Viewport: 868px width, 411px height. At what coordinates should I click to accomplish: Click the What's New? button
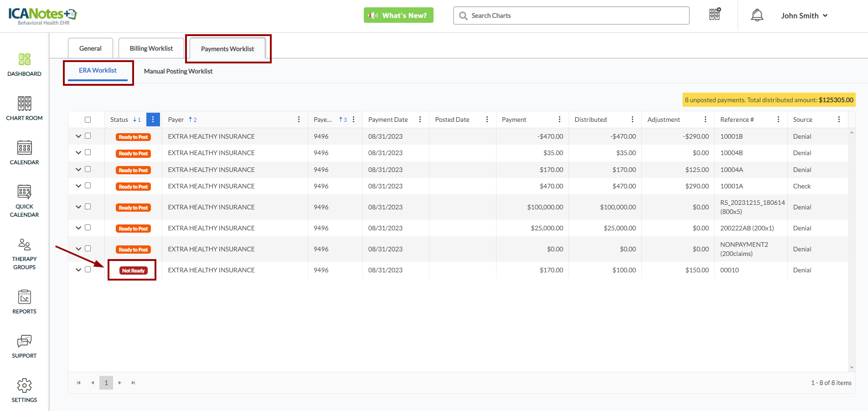tap(398, 16)
